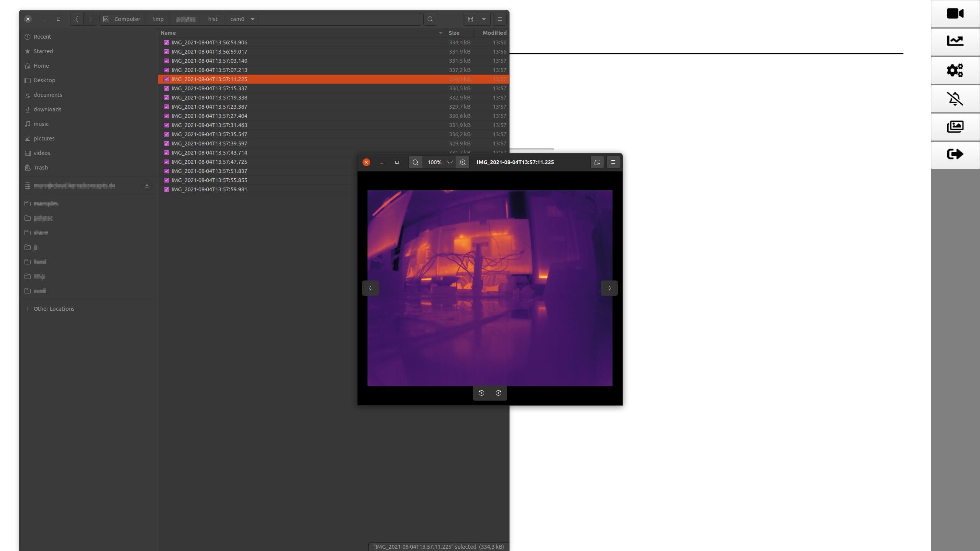Viewport: 980px width, 551px height.
Task: Select file IMG_2021-08-04T13:57:35.547
Action: pos(209,134)
